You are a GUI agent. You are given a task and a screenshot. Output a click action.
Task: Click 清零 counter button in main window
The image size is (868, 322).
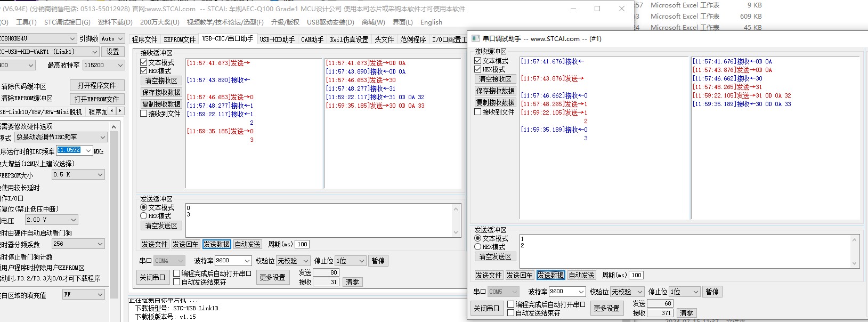tap(352, 282)
